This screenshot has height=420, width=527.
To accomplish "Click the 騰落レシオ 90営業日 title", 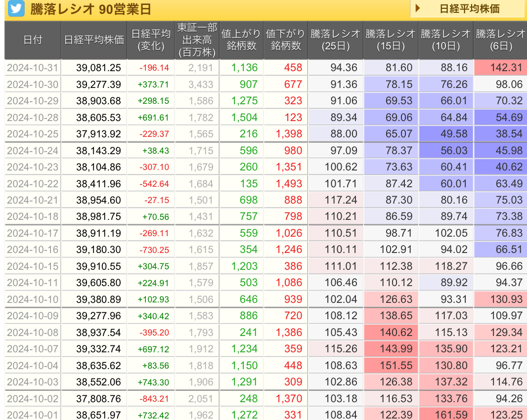I will click(91, 9).
